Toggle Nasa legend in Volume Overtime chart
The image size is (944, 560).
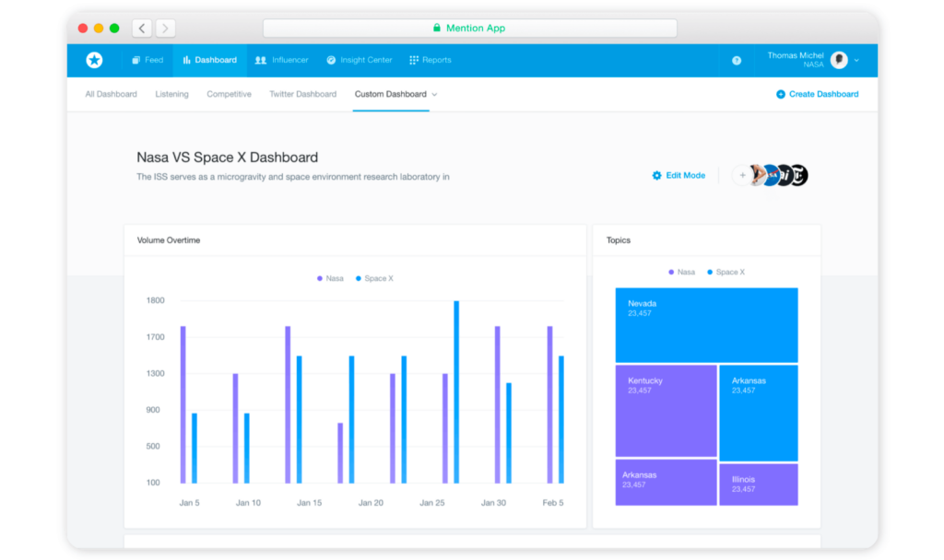coord(330,278)
